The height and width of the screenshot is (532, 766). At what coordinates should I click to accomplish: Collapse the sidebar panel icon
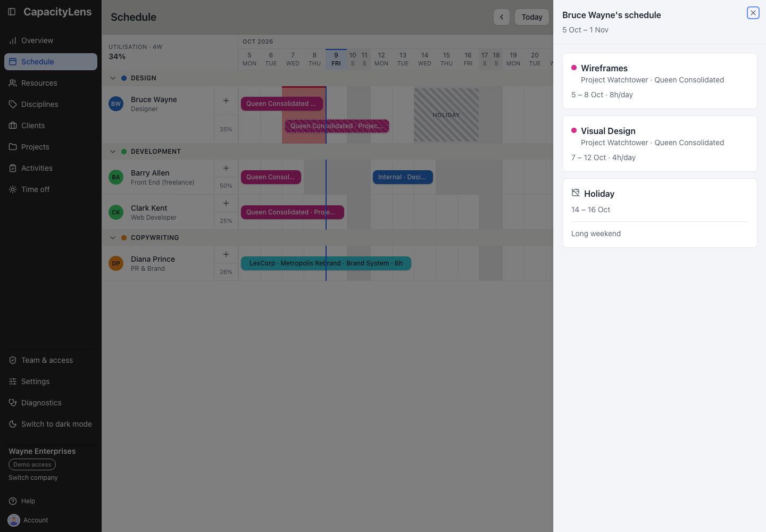pos(12,12)
